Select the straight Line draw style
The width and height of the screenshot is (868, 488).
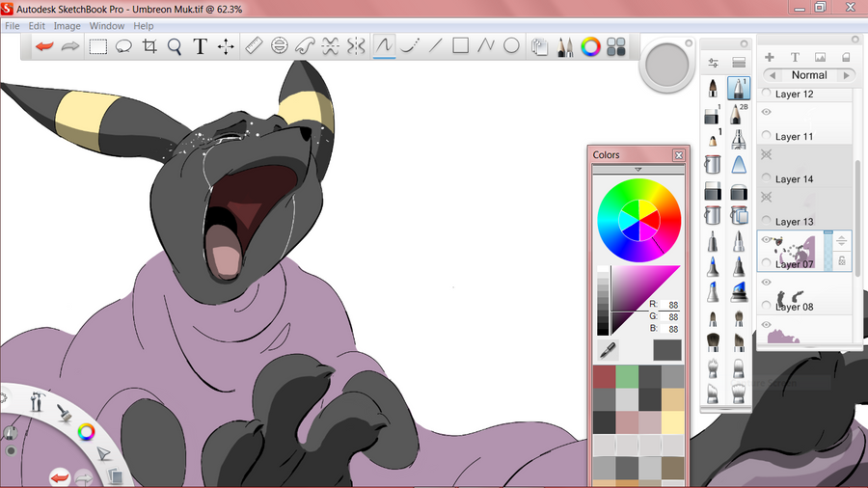(x=436, y=46)
